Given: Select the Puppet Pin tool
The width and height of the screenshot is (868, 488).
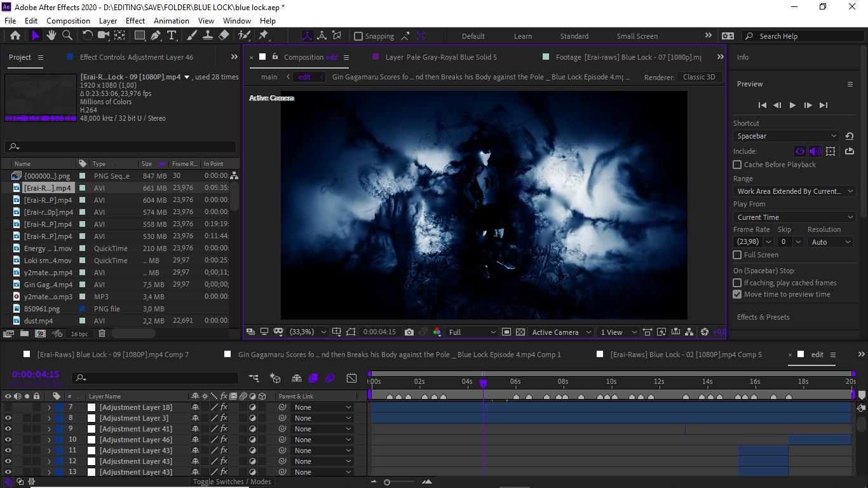Looking at the screenshot, I should [x=263, y=36].
